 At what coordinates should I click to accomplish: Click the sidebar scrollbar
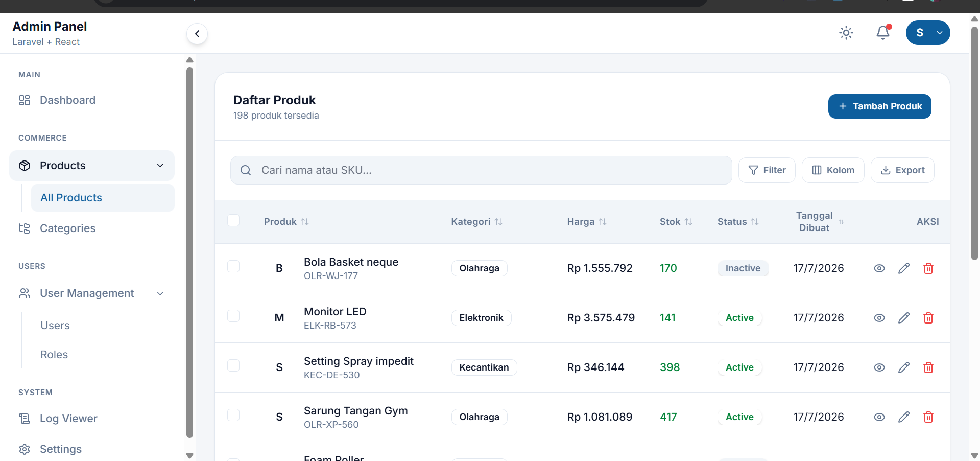189,253
